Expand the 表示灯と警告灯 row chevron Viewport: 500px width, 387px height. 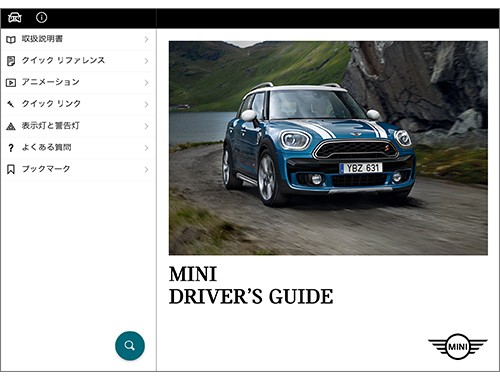click(x=146, y=126)
